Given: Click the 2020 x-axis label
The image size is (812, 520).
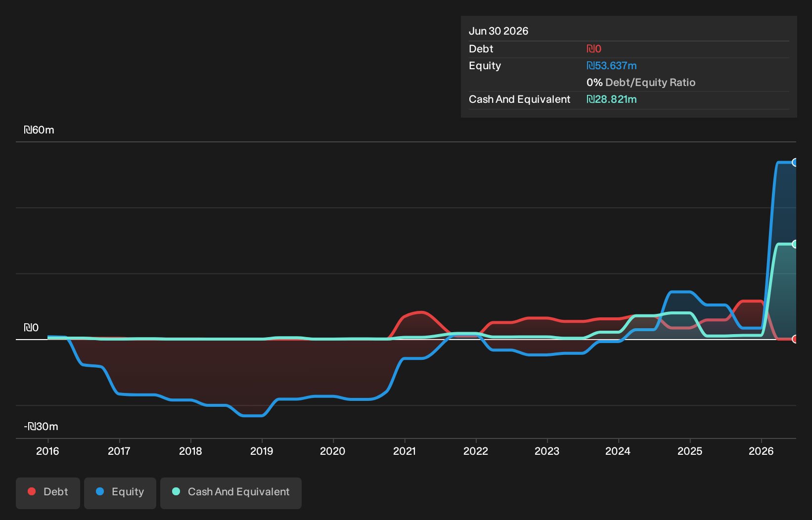Looking at the screenshot, I should pos(333,451).
